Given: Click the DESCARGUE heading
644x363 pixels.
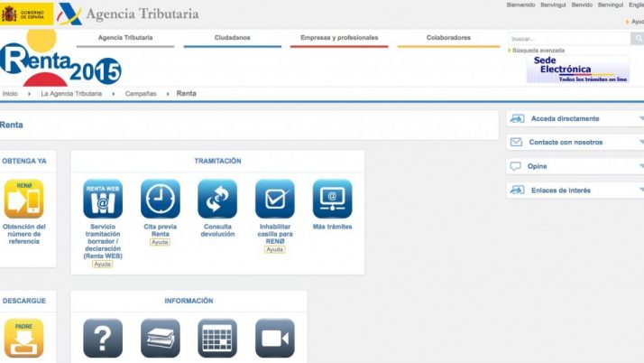Looking at the screenshot, I should click(x=23, y=301).
